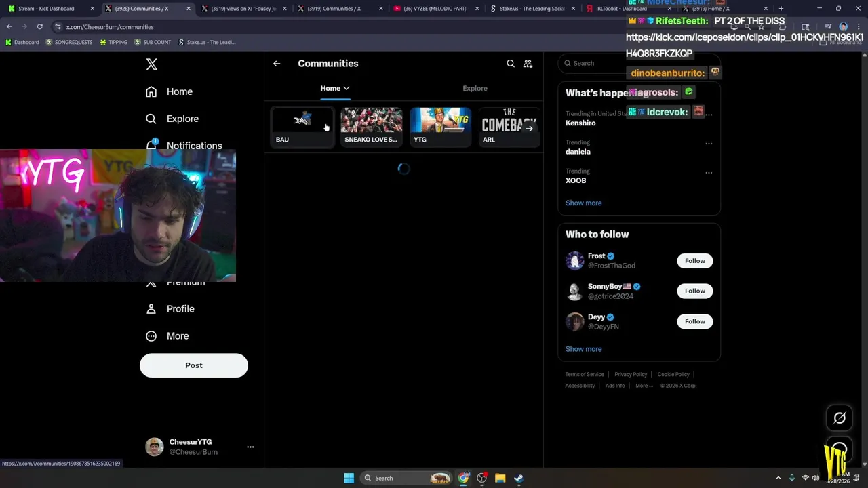Click the Grok icon at bottom right
This screenshot has width=868, height=488.
click(x=840, y=418)
